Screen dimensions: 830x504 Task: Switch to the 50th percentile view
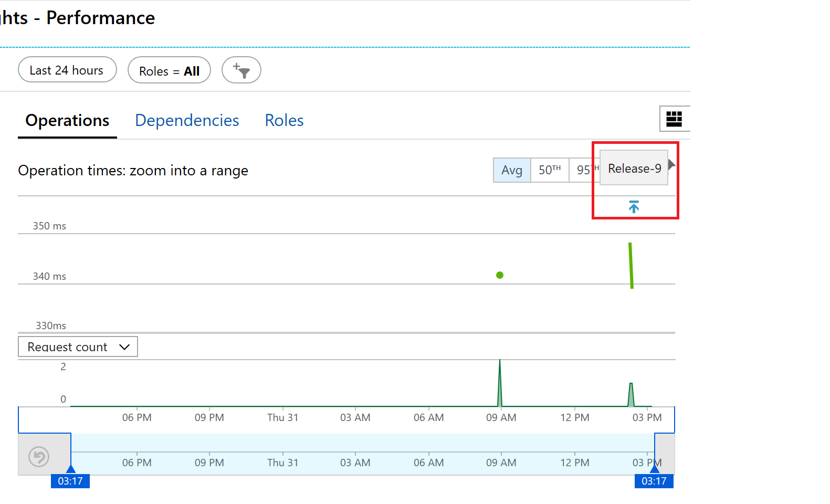tap(550, 170)
